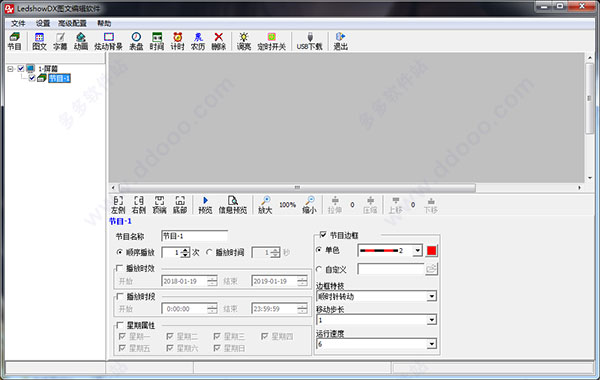Zoom out with the 缩小 tool
600x380 pixels.
click(309, 205)
